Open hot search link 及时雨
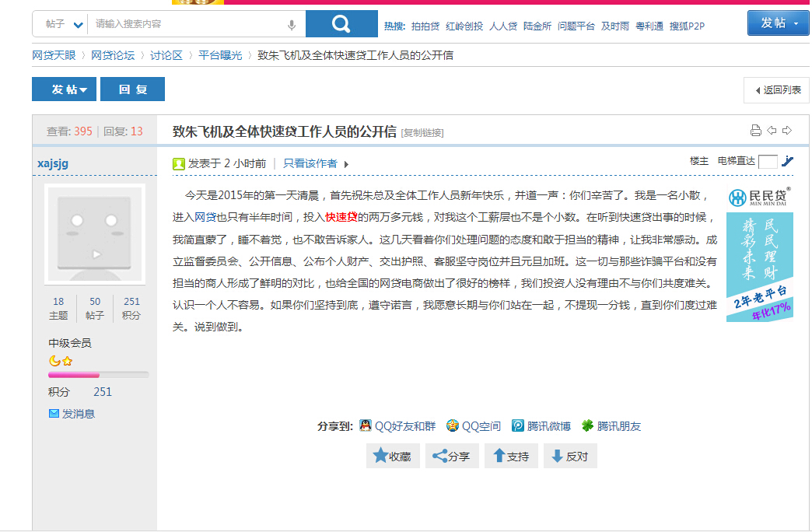 pos(614,26)
